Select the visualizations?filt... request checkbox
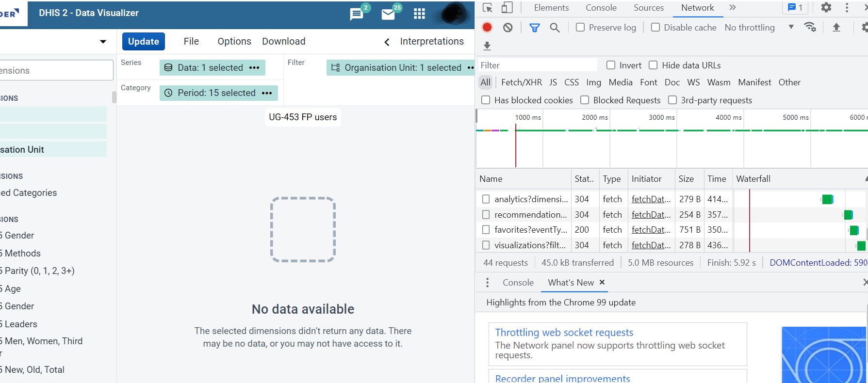The height and width of the screenshot is (383, 868). click(486, 245)
